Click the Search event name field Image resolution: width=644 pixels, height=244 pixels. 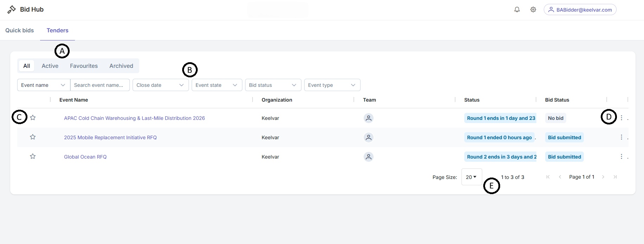pos(100,85)
